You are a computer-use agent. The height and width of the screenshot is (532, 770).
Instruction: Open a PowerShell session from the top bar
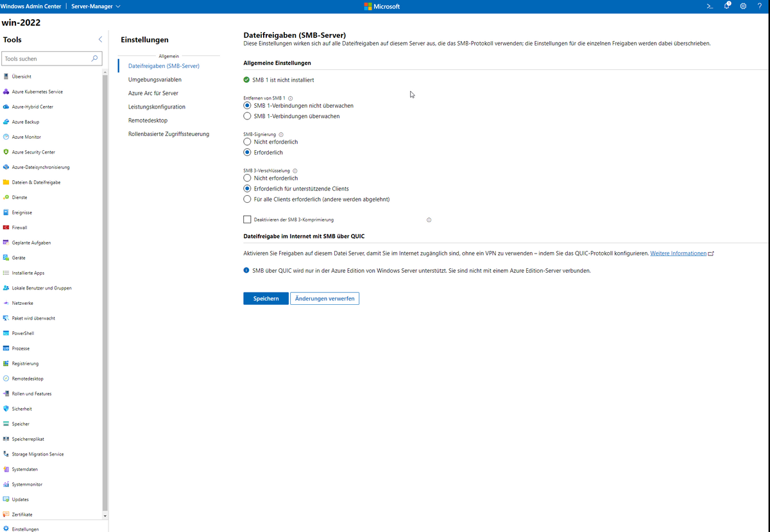(709, 6)
